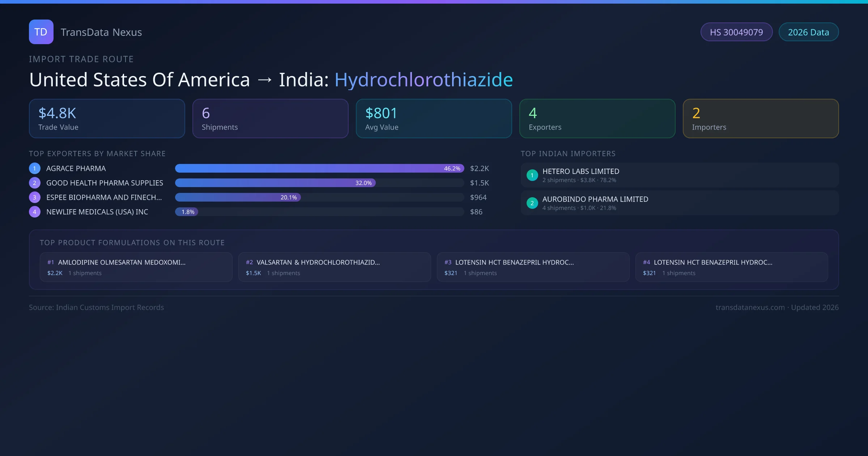Click the rank 2 badge beside GOOD HEALTH PHARMA SUPPLIES
Viewport: 868px width, 456px height.
pos(34,183)
